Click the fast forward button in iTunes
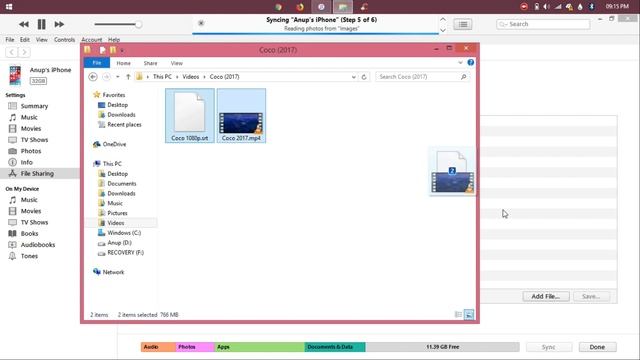This screenshot has height=360, width=640. [59, 24]
